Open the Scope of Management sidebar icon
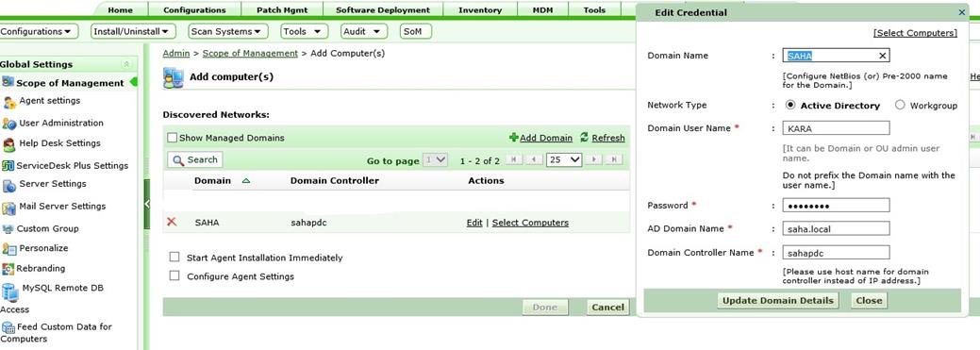 [8, 82]
